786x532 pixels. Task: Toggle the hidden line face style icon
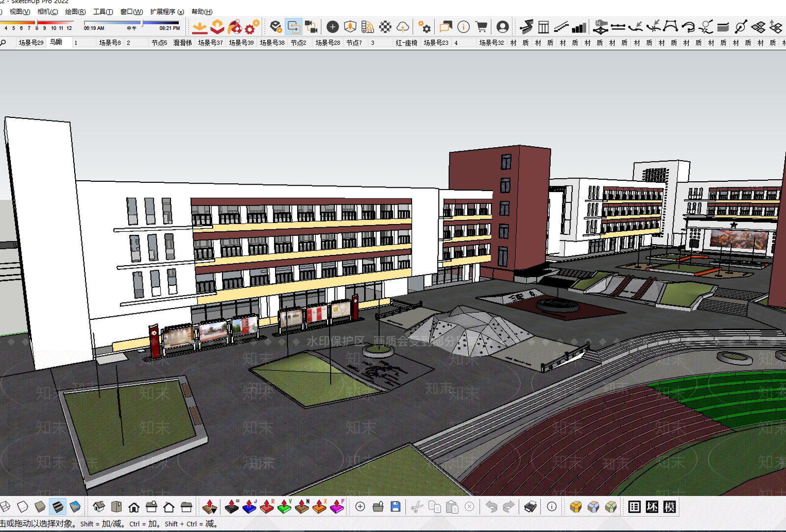[x=23, y=506]
